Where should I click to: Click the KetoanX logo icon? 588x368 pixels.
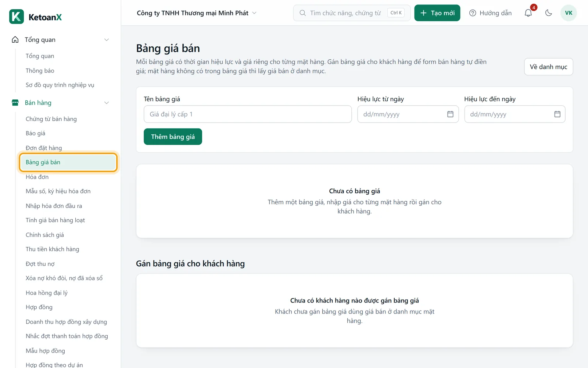coord(17,17)
